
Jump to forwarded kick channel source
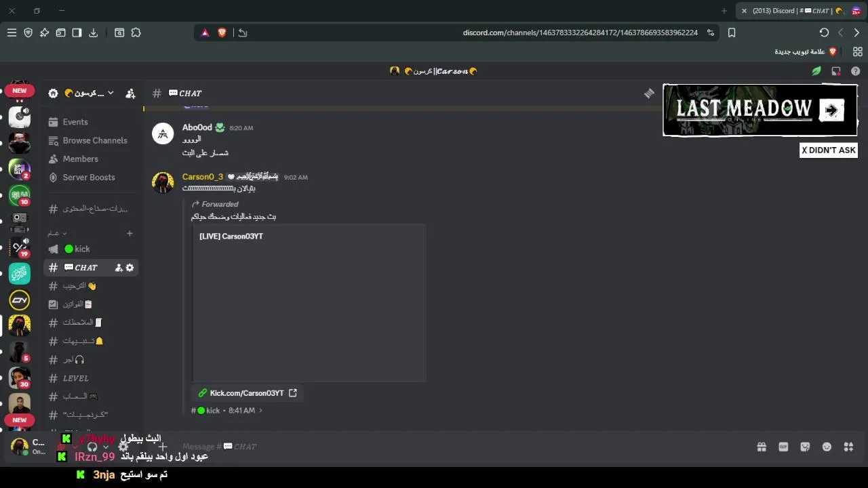(226, 411)
